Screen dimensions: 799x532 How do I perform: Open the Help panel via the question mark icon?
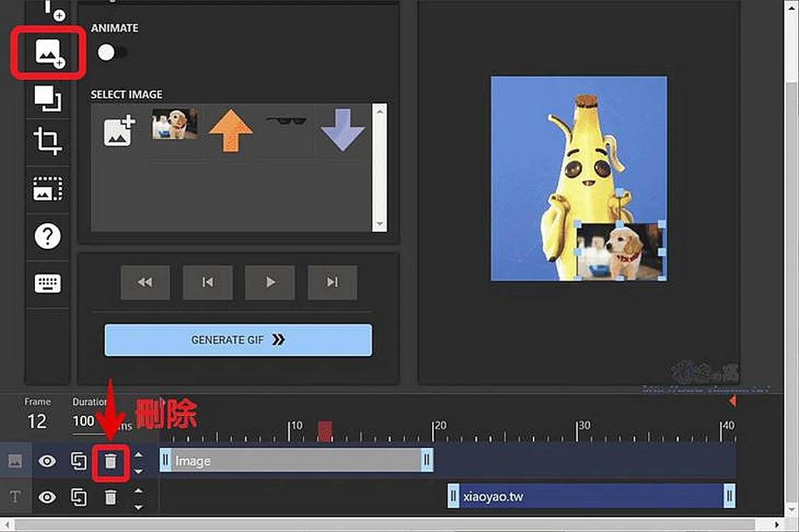coord(47,236)
